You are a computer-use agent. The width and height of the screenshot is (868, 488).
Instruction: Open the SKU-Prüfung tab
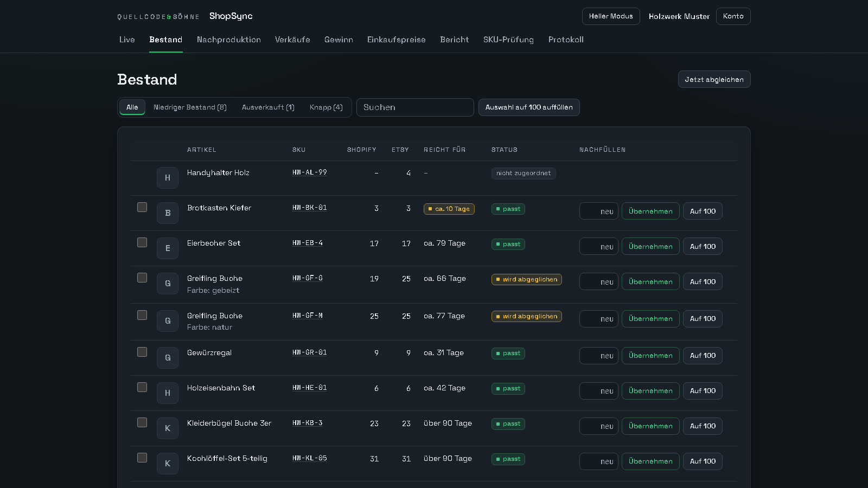point(508,40)
